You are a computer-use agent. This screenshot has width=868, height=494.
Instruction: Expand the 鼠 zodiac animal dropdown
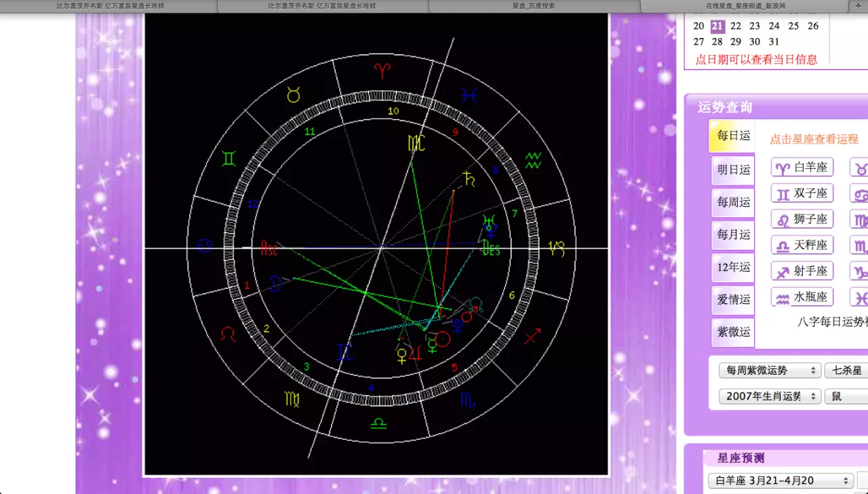coord(846,396)
